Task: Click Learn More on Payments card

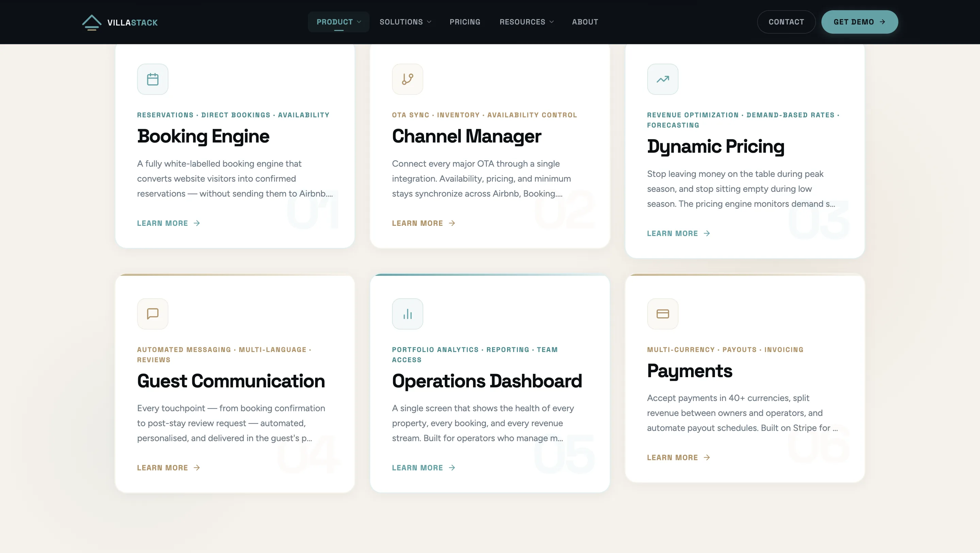Action: 678,457
